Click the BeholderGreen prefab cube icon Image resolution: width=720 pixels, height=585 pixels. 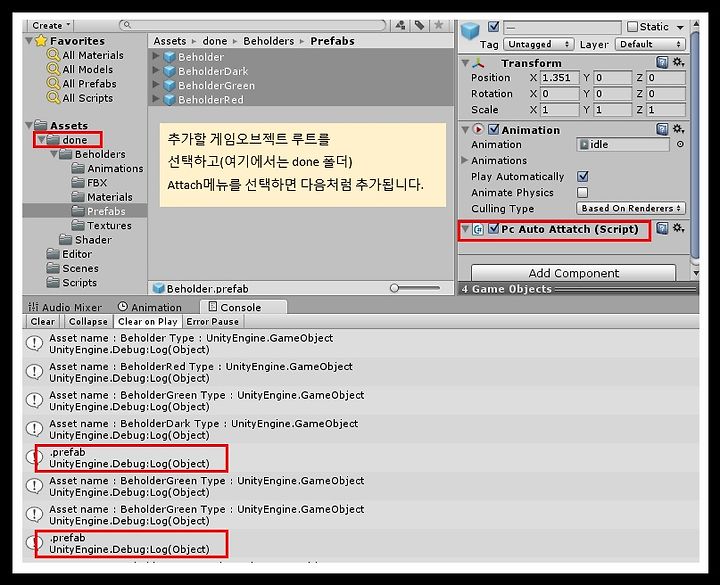click(x=169, y=85)
